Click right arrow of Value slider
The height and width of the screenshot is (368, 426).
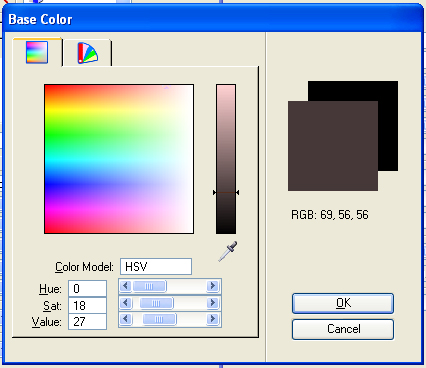213,319
